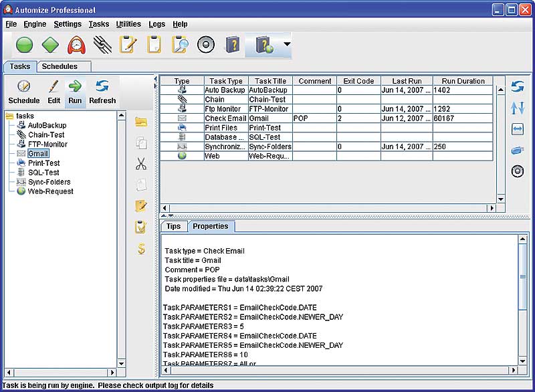Select the Properties tab

pos(211,227)
